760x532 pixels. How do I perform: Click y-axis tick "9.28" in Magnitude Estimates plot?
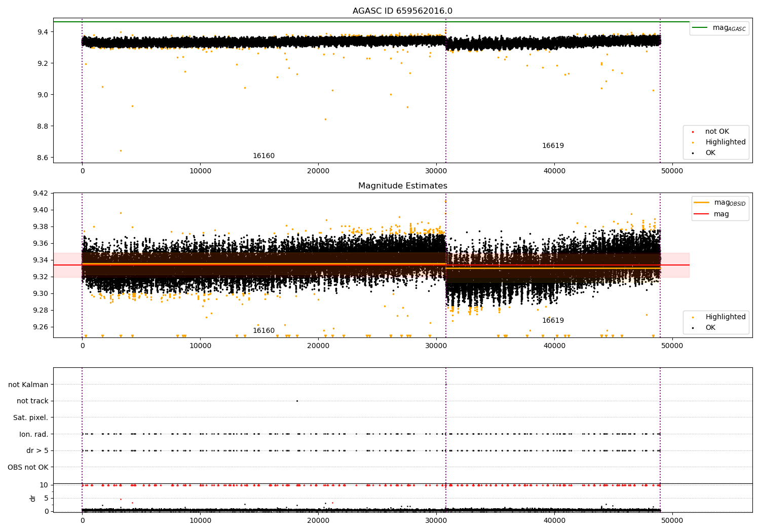(41, 310)
